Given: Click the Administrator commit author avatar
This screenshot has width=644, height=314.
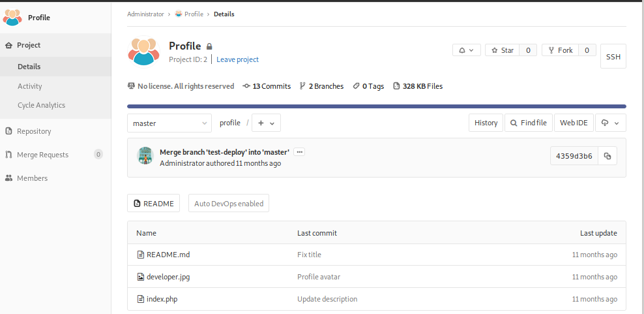Looking at the screenshot, I should click(x=145, y=156).
